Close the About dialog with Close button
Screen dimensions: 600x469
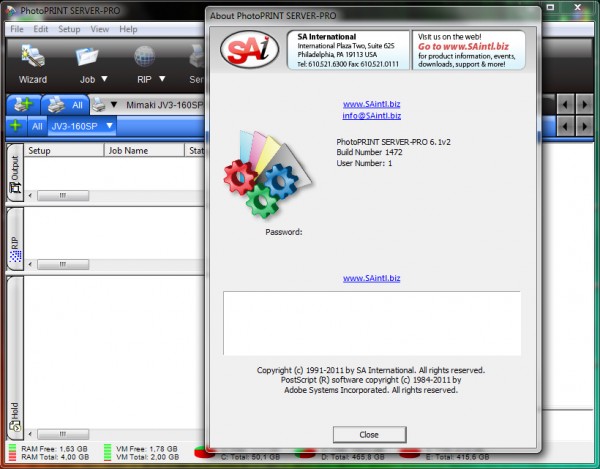pyautogui.click(x=369, y=435)
